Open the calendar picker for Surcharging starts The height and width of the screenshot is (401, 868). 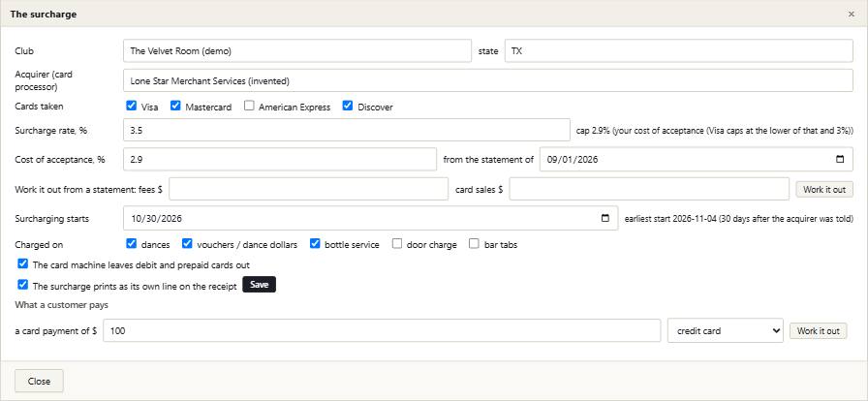coord(605,218)
